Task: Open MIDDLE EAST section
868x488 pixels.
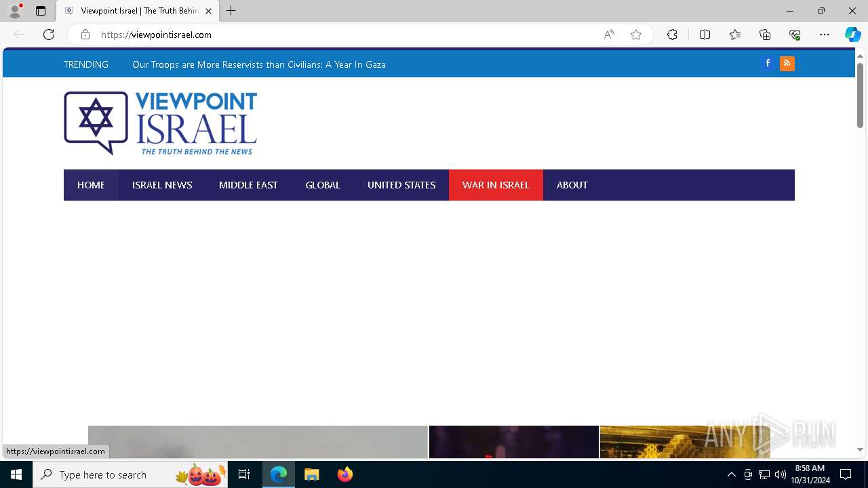Action: (x=248, y=185)
